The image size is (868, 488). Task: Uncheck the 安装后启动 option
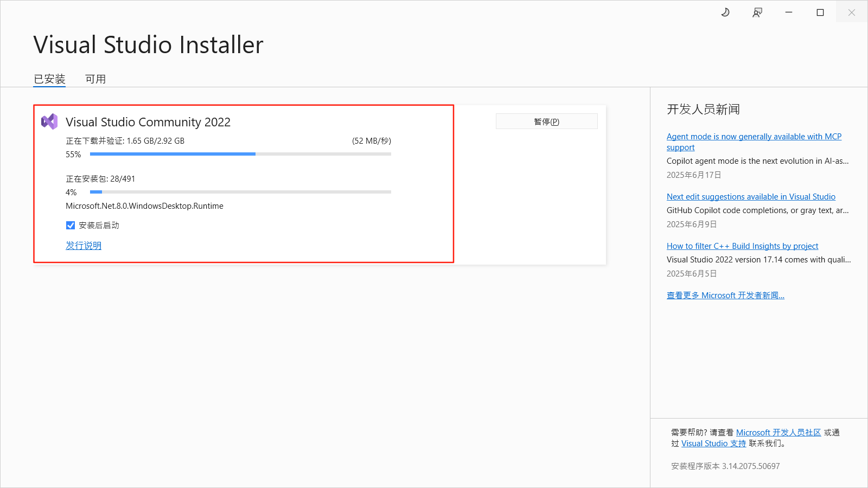[x=71, y=225]
